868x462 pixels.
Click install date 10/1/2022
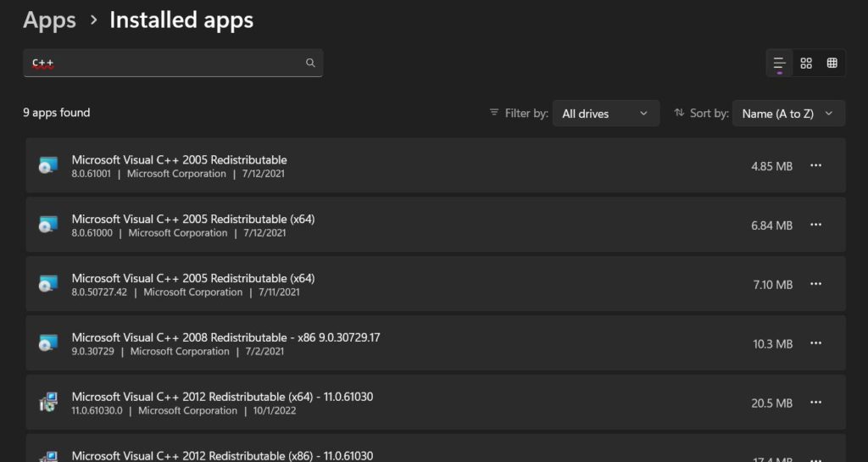(x=275, y=410)
